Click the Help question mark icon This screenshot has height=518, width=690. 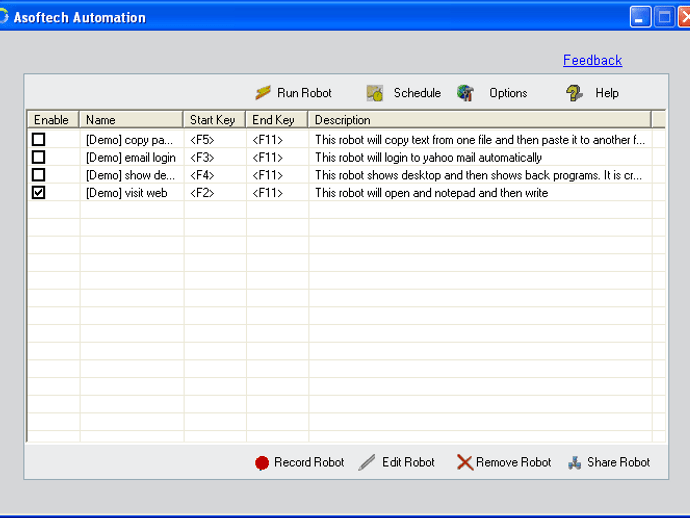tap(574, 93)
